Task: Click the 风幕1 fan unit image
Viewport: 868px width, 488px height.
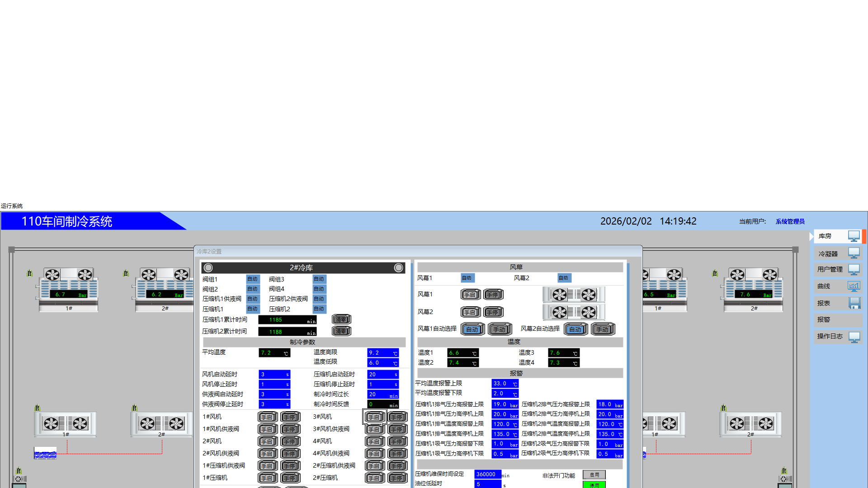Action: 573,295
